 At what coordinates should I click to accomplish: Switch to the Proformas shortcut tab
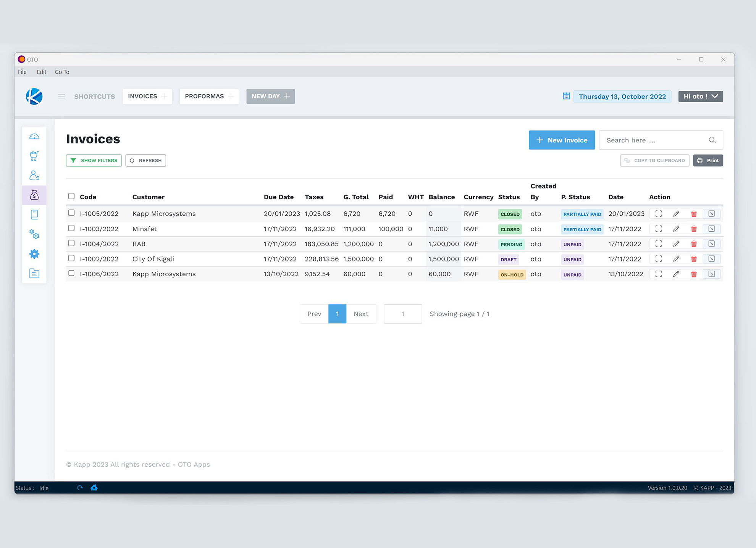coord(205,97)
